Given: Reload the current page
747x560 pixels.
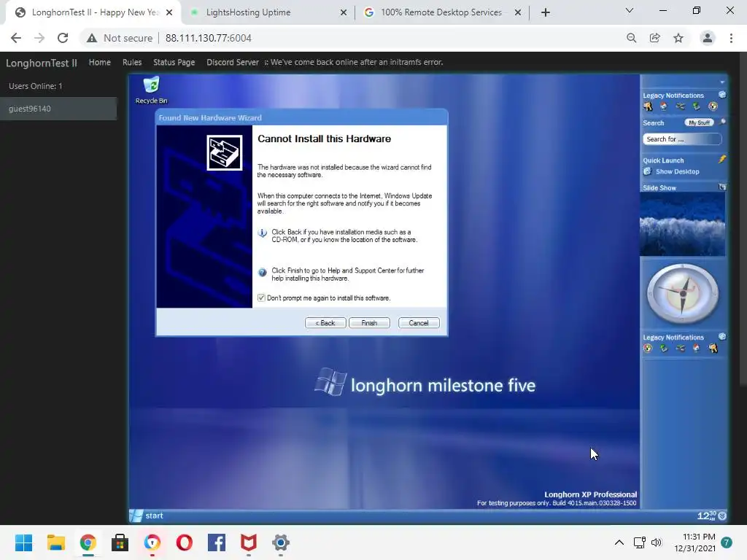Looking at the screenshot, I should click(63, 38).
